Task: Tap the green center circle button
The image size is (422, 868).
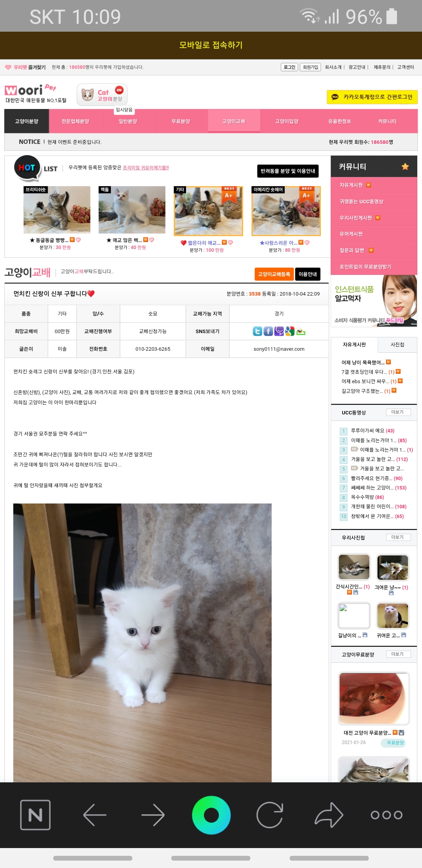Action: pyautogui.click(x=211, y=815)
